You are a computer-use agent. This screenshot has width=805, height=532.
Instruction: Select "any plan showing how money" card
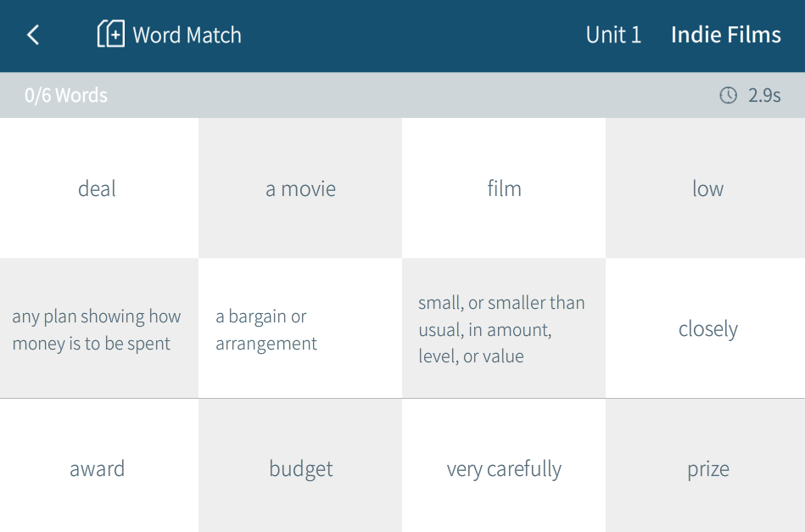point(98,329)
